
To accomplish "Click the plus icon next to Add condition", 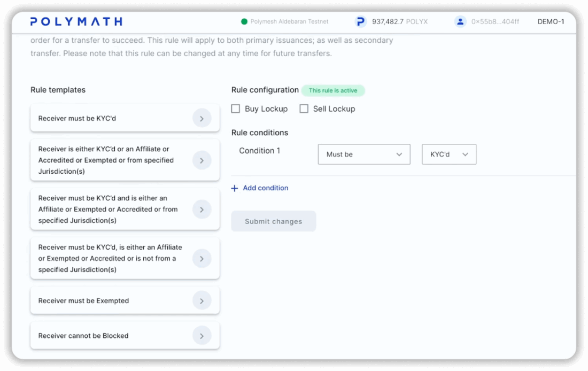I will (234, 188).
